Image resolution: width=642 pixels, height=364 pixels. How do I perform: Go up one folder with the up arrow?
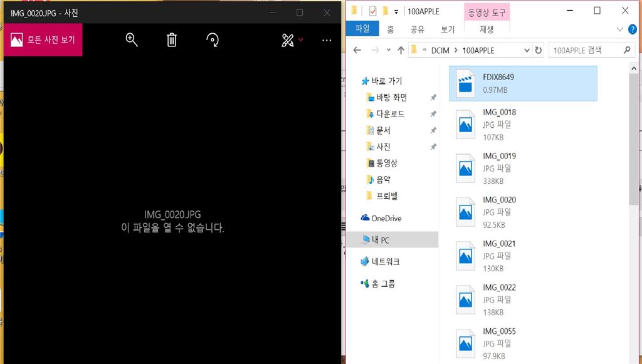[401, 50]
